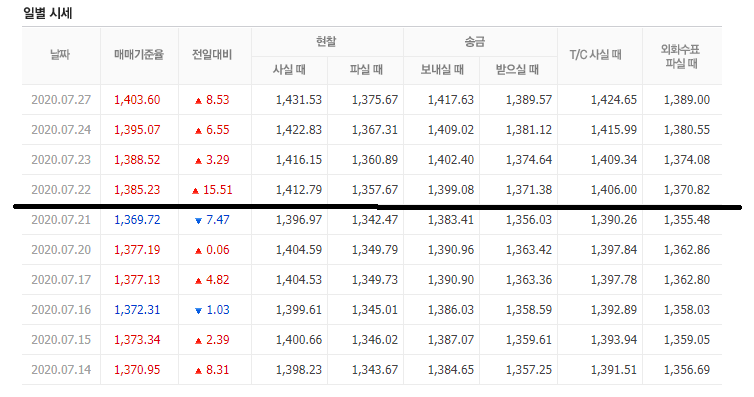Screen dimensions: 754x397
Task: Click the cash buy rate 1,396.97
Action: click(299, 220)
